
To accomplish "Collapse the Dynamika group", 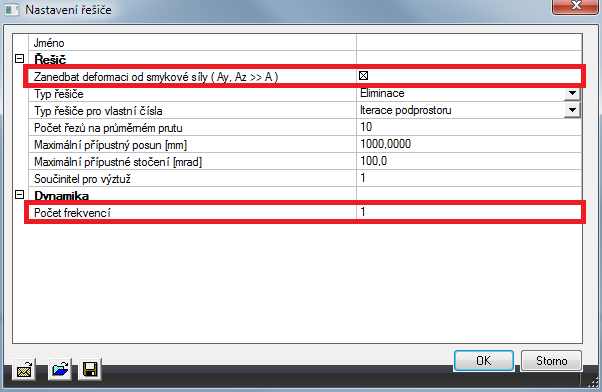I will click(19, 195).
